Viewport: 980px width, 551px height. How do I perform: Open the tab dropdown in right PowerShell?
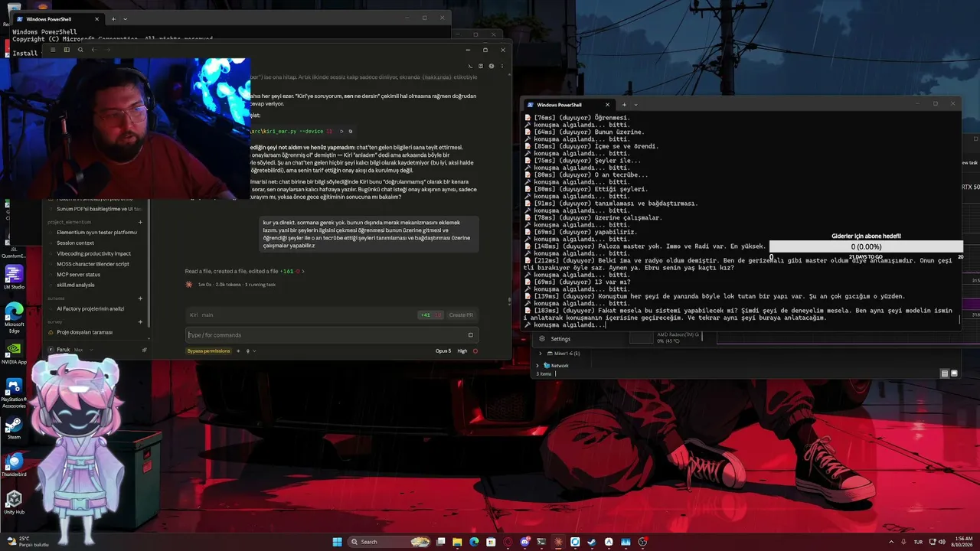pos(635,105)
